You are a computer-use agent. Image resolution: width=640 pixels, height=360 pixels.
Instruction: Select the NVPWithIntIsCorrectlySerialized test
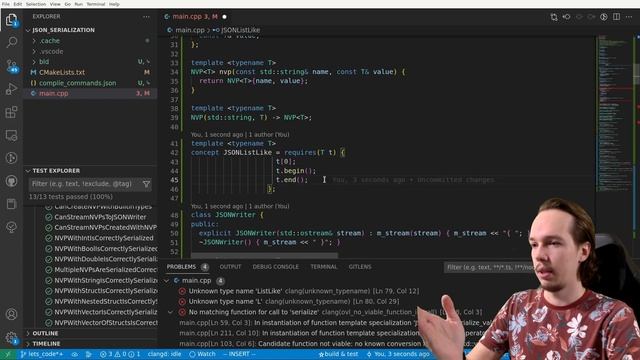click(104, 238)
